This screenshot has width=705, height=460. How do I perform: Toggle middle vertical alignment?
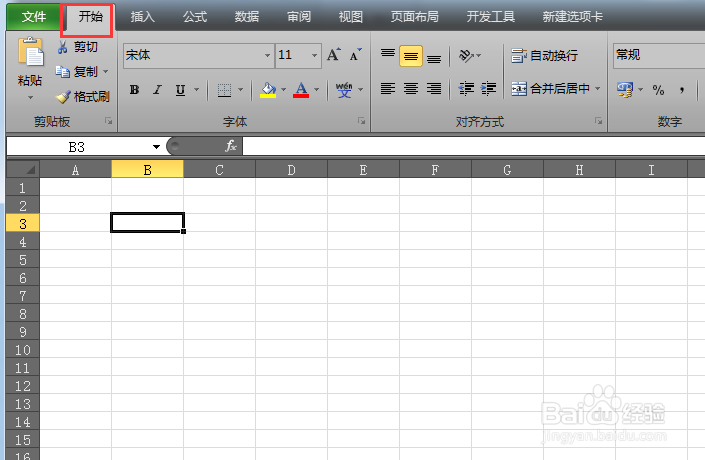coord(411,56)
